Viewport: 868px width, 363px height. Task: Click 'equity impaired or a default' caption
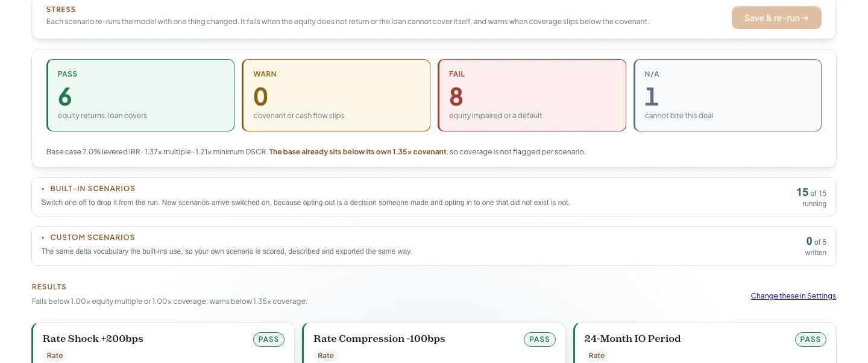495,116
